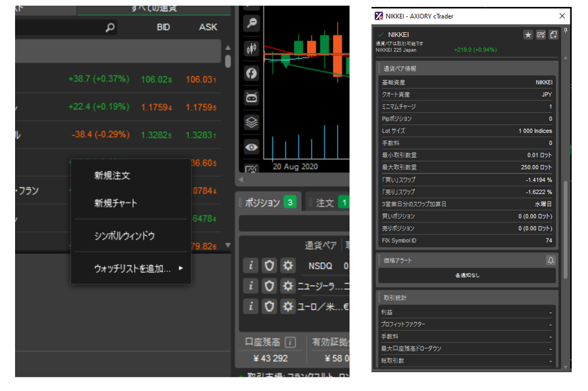Image resolution: width=588 pixels, height=391 pixels.
Task: Click the Facebook share icon
Action: tap(251, 73)
